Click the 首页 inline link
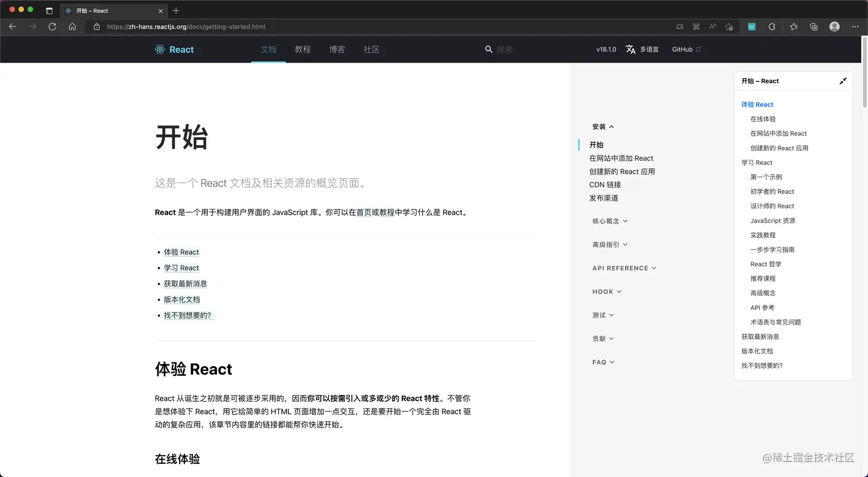This screenshot has width=868, height=477. pos(364,212)
